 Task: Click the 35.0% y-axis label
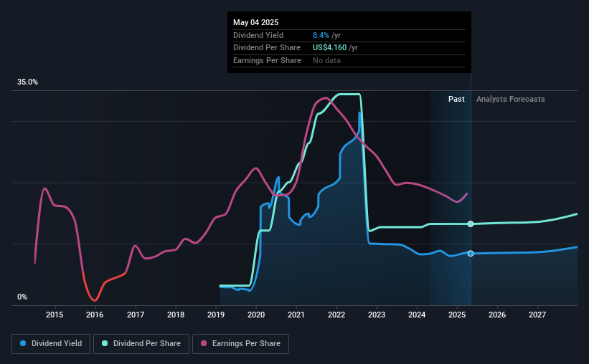coord(27,82)
